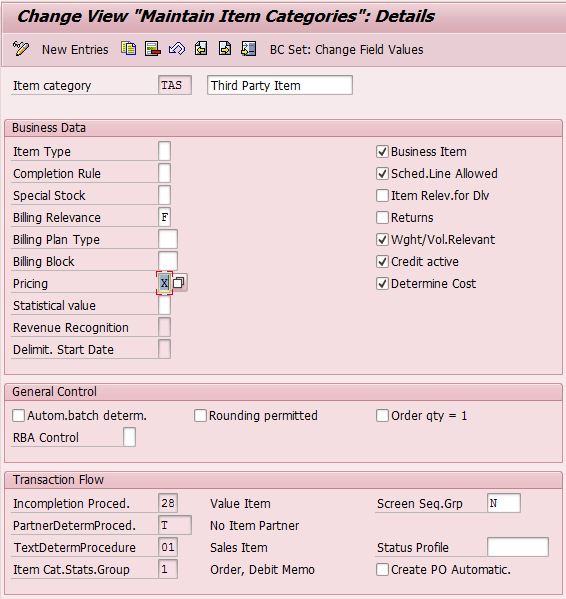Toggle Wght/Vol.Relevant checkbox
The image size is (566, 599).
coord(382,240)
